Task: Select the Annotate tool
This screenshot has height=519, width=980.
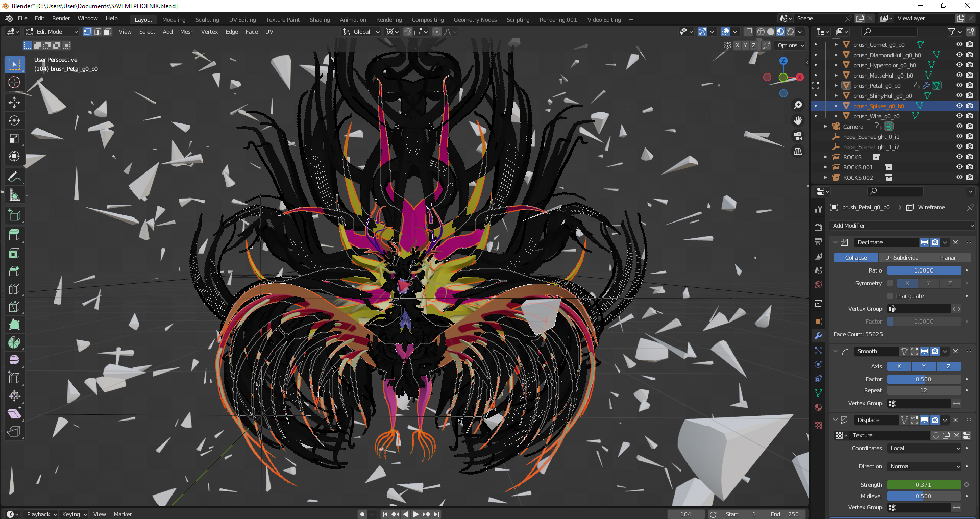Action: tap(14, 176)
